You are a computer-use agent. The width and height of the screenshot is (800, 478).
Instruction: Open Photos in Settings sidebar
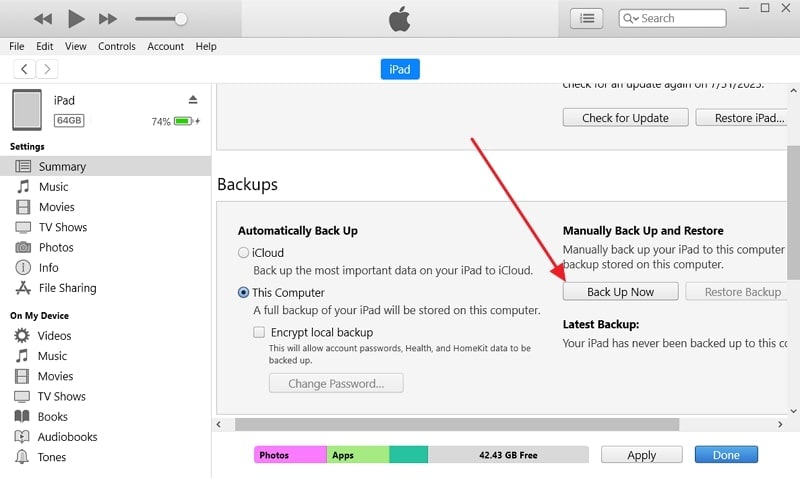click(56, 247)
